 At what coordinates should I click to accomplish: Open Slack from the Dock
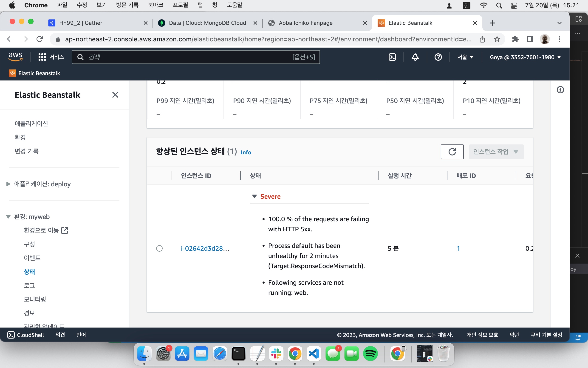point(276,354)
